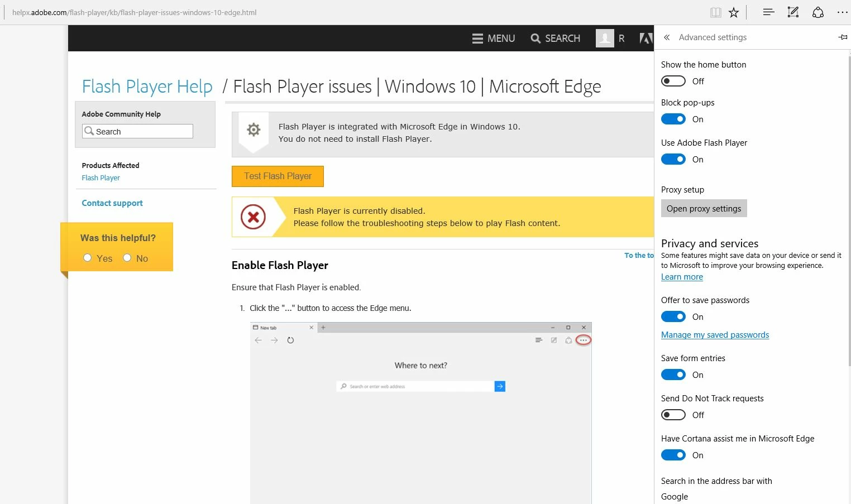
Task: Click the Adobe logo icon
Action: point(646,39)
